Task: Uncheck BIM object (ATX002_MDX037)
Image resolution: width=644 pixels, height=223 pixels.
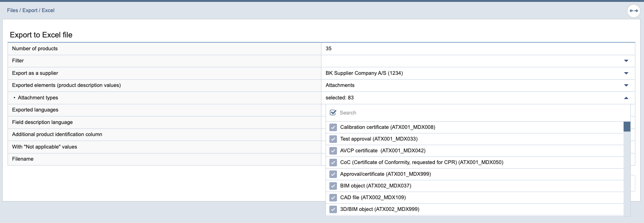Action: 333,186
